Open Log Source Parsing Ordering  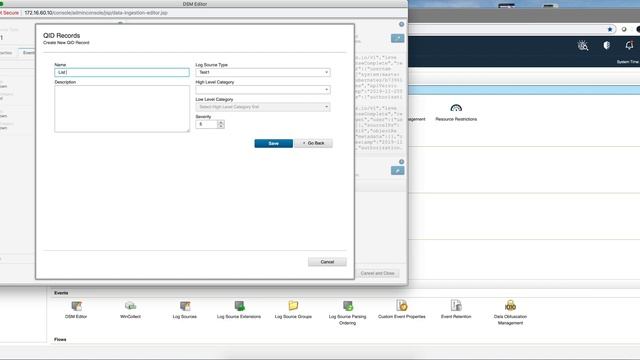[x=347, y=313]
